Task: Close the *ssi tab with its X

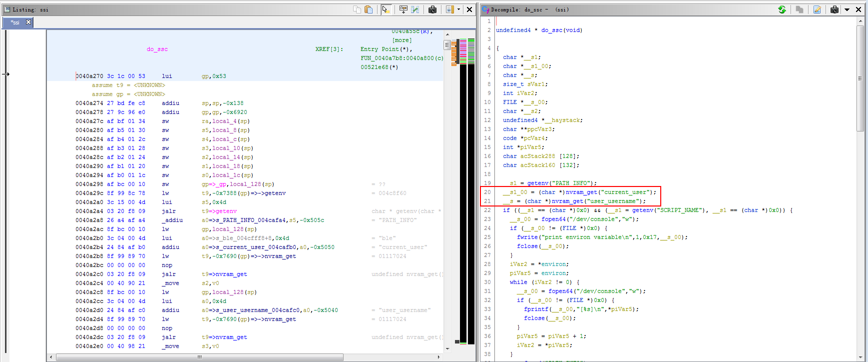Action: (28, 22)
